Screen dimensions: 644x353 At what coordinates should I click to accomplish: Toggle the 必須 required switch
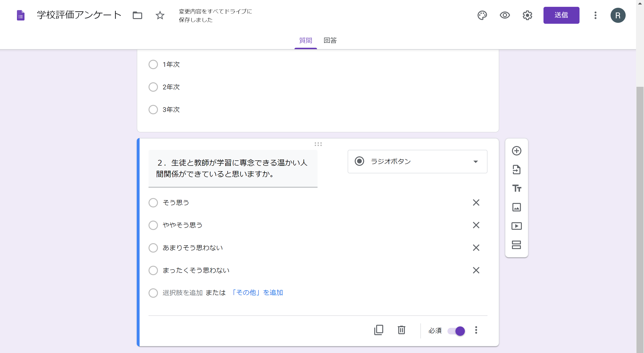456,331
